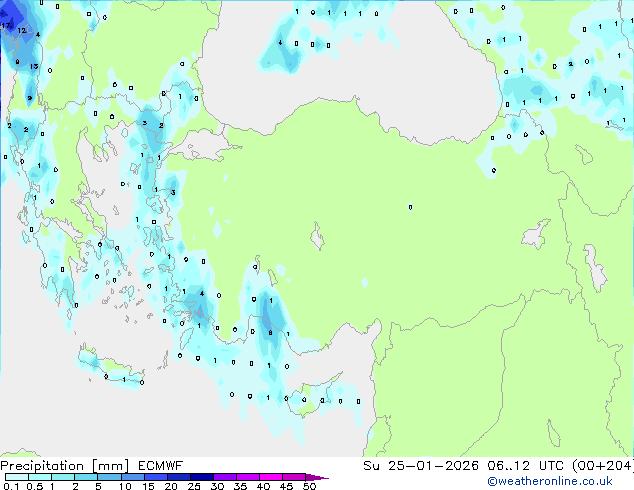Click the '13' precipitation value on map
This screenshot has height=490, width=634.
[x=34, y=66]
